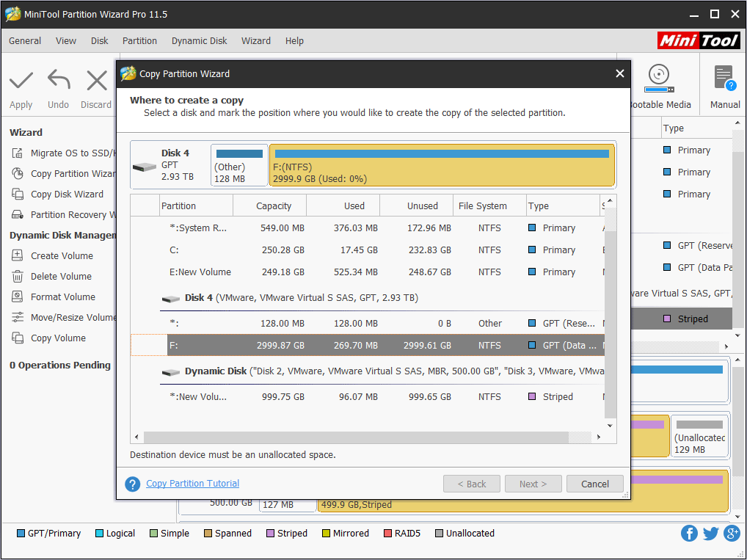This screenshot has width=747, height=560.
Task: Open the Wizard menu
Action: pos(256,41)
